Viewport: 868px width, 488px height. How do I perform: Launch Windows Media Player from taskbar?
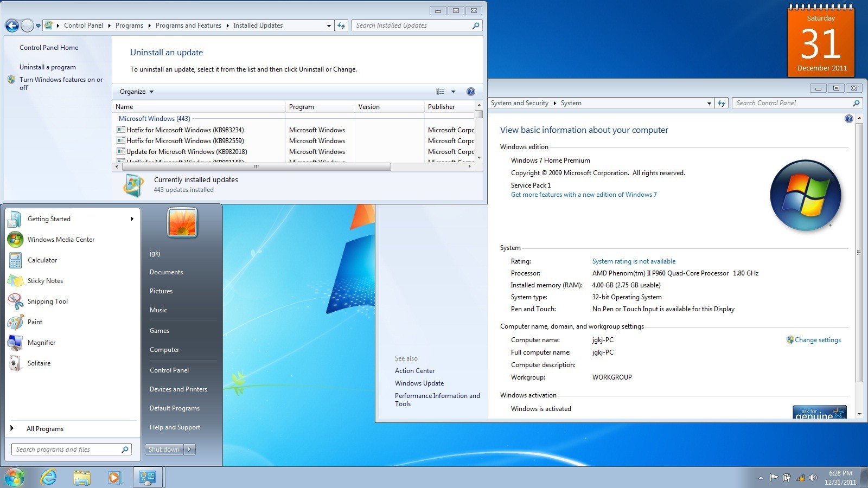tap(114, 478)
